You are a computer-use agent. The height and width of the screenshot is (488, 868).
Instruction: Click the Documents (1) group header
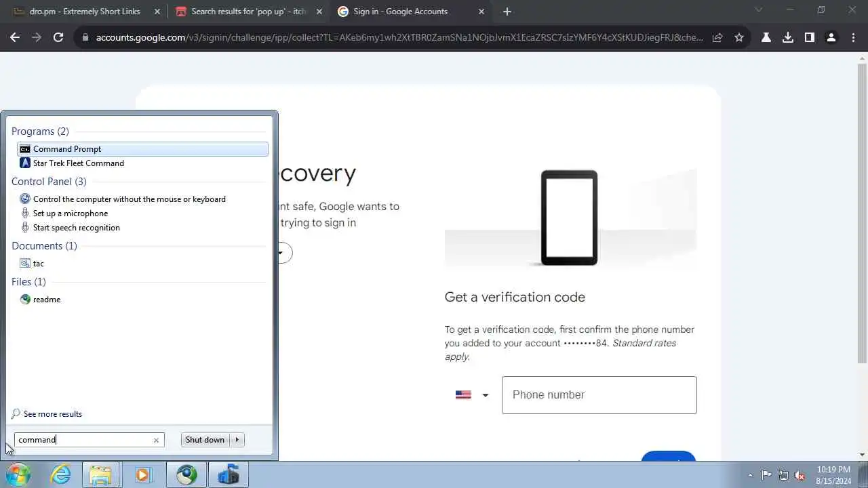click(44, 246)
